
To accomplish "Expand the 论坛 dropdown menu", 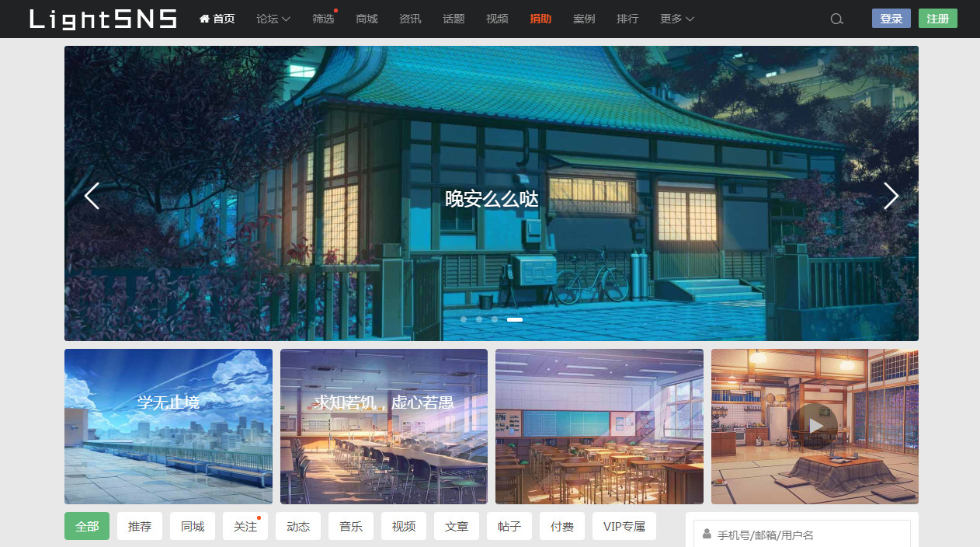I will click(x=273, y=19).
